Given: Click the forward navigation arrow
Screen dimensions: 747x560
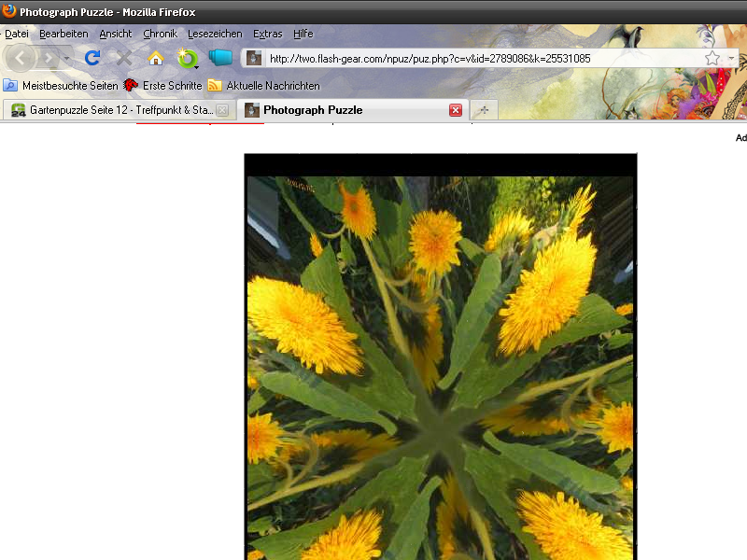Looking at the screenshot, I should [48, 58].
